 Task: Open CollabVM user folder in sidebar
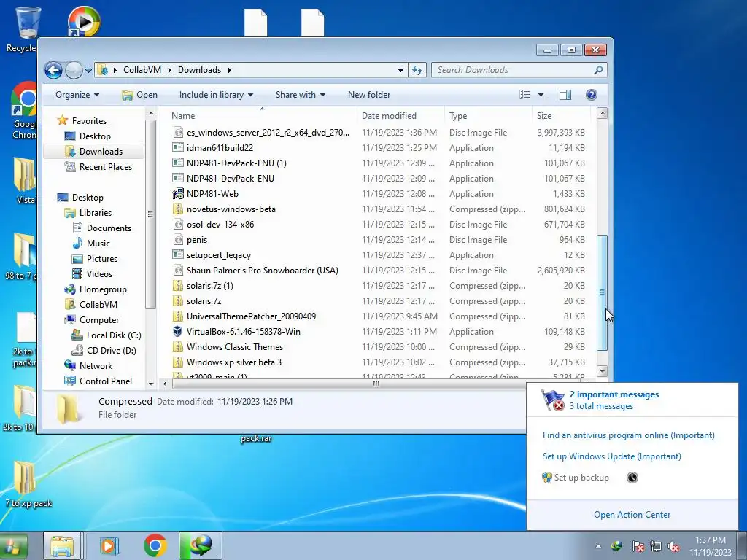click(98, 305)
